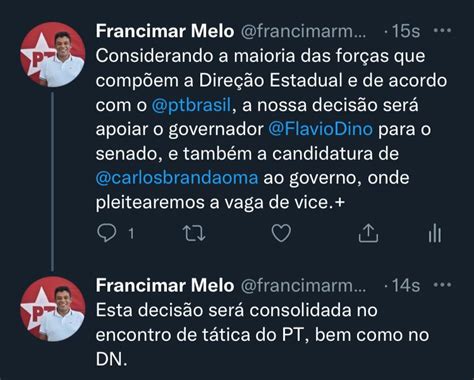Click the profile picture of the first tweet
Screen dimensions: 474x380
(53, 55)
